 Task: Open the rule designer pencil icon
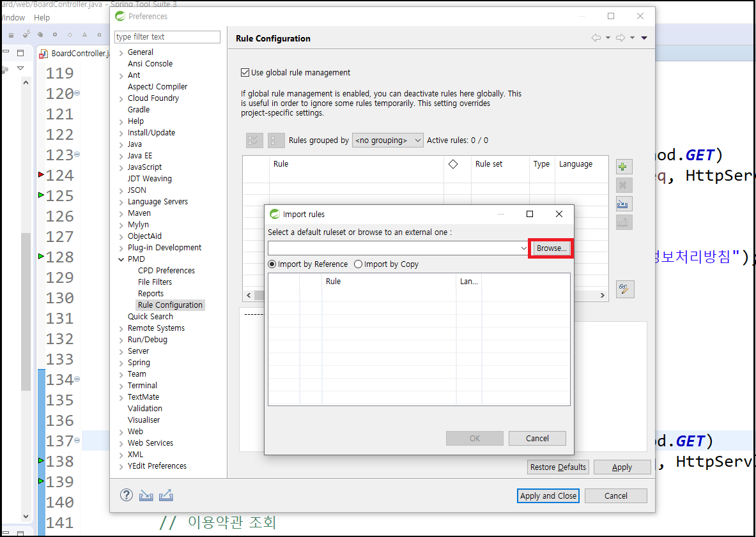tap(625, 289)
